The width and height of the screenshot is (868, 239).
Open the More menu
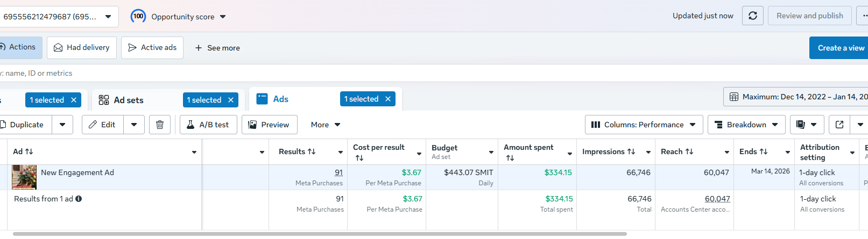pos(326,125)
